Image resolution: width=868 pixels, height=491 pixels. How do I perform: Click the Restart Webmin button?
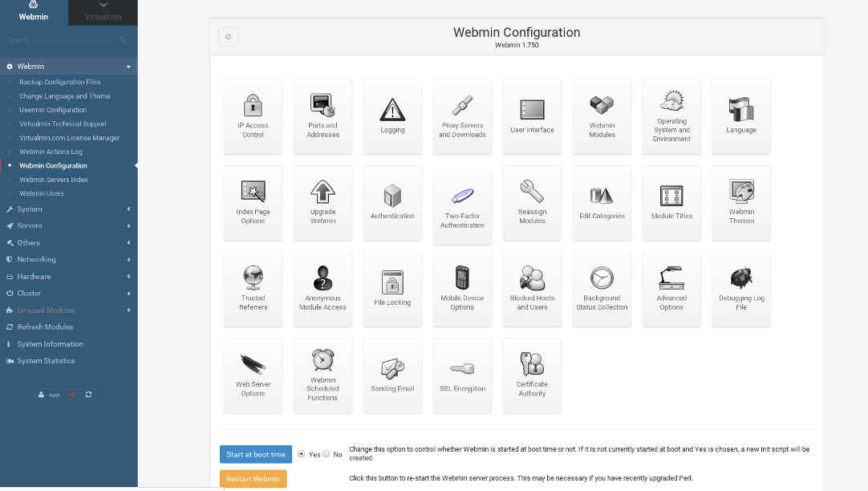[253, 479]
